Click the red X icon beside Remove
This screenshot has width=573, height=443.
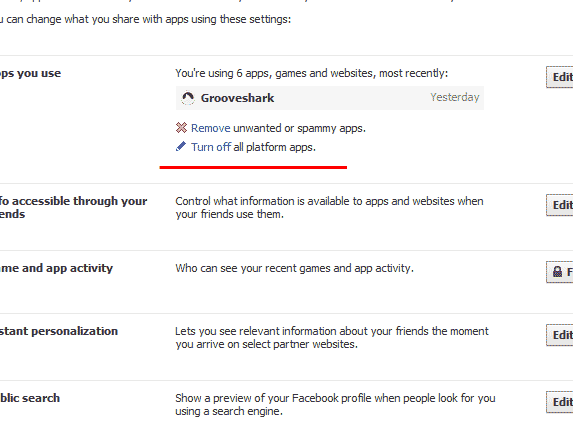coord(181,128)
